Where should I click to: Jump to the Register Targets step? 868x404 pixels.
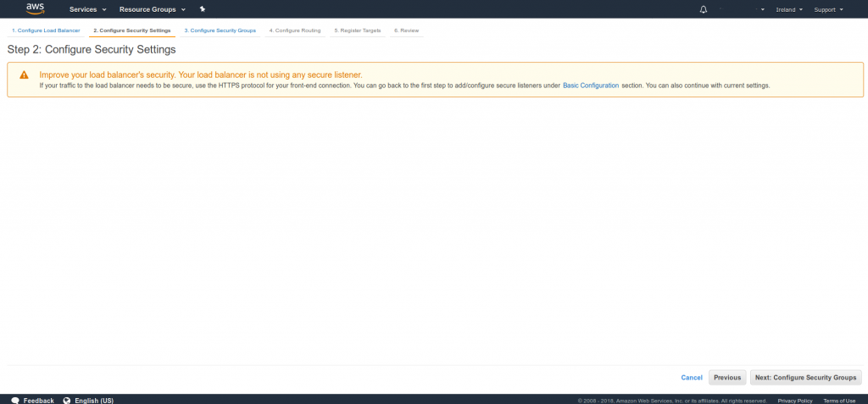[357, 30]
